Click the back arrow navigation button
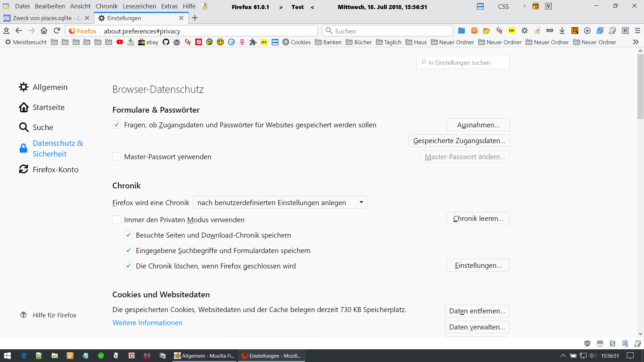644x362 pixels. click(x=19, y=31)
